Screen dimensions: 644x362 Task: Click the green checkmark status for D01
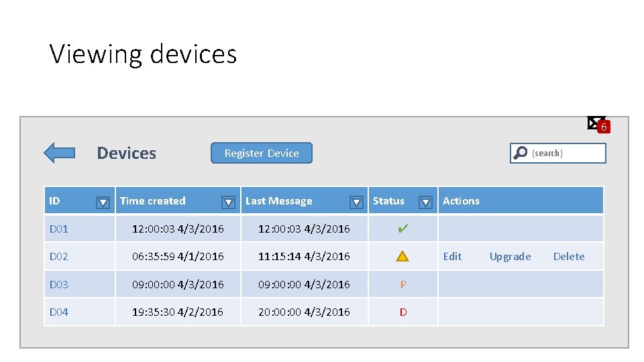402,229
